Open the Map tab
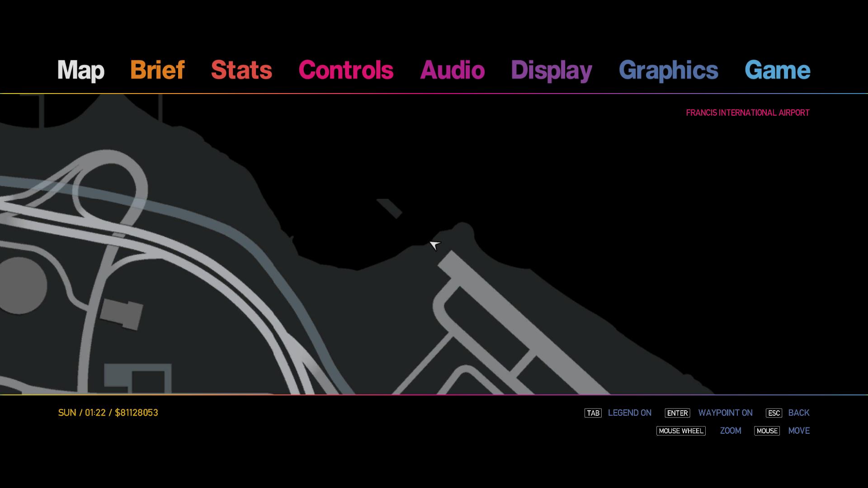This screenshot has width=868, height=488. click(81, 70)
